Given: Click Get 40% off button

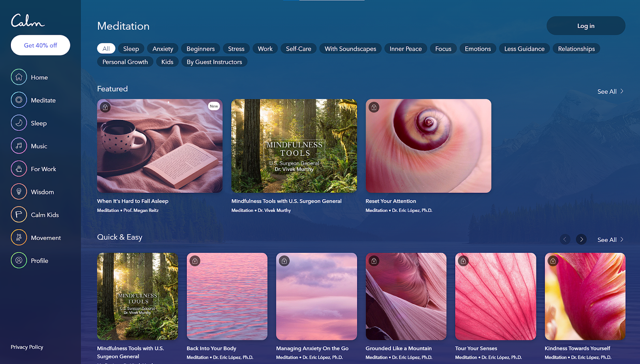Looking at the screenshot, I should pyautogui.click(x=40, y=45).
